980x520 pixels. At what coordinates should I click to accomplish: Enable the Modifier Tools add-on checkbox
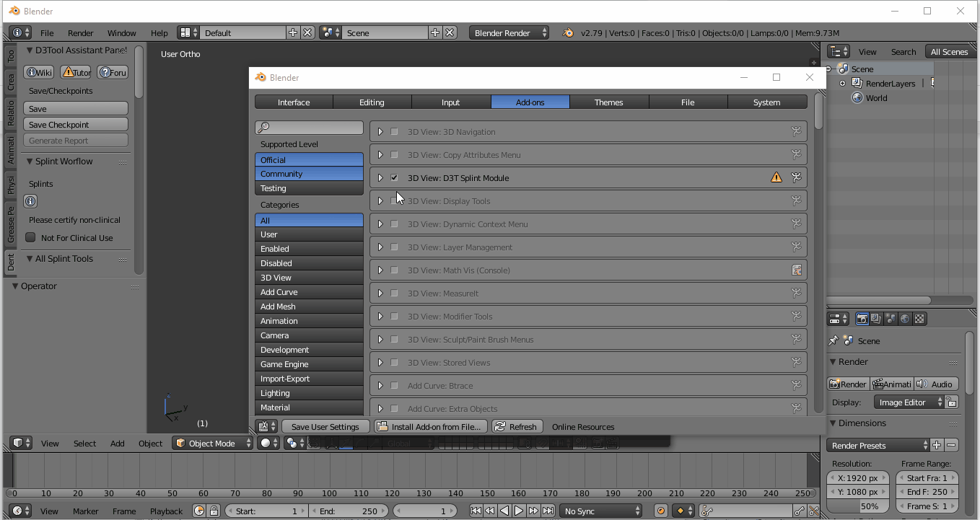[x=394, y=316]
